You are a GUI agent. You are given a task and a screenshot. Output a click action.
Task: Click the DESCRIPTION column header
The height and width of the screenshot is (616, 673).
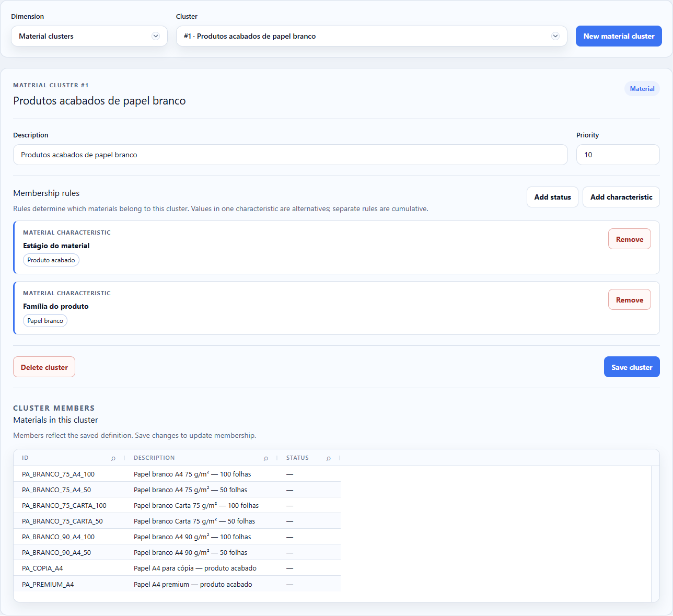pyautogui.click(x=202, y=458)
